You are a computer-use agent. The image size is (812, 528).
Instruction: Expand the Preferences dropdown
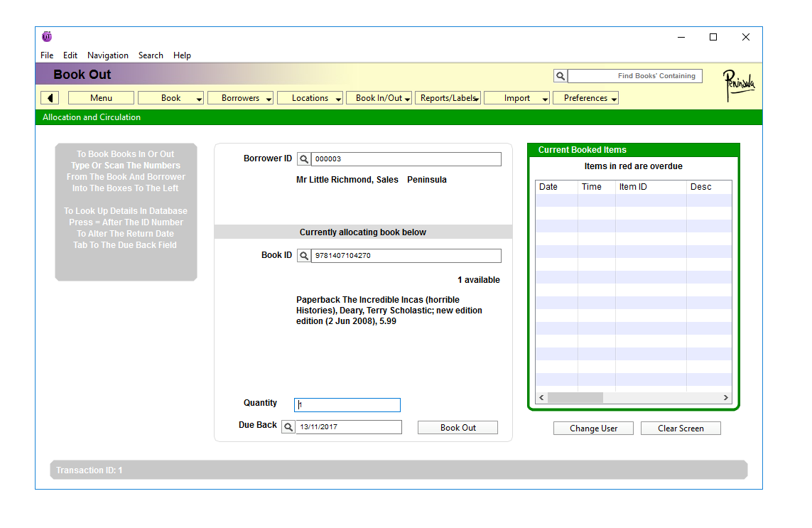pyautogui.click(x=585, y=98)
